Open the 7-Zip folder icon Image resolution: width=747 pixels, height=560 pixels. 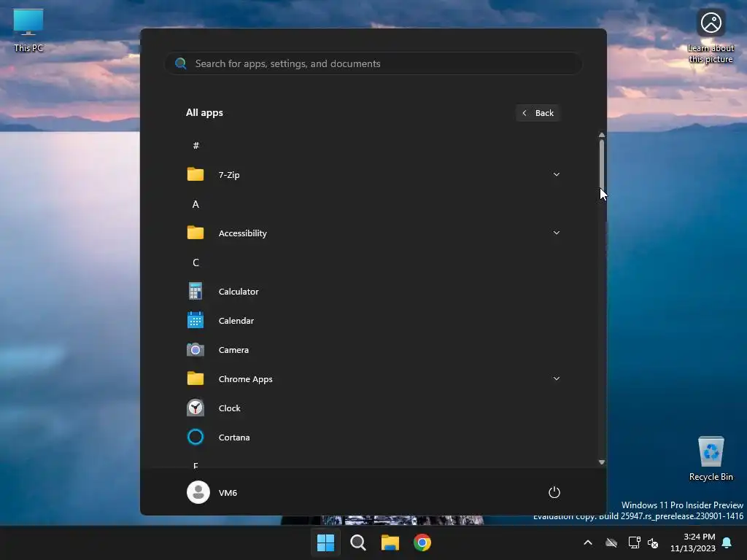tap(196, 174)
